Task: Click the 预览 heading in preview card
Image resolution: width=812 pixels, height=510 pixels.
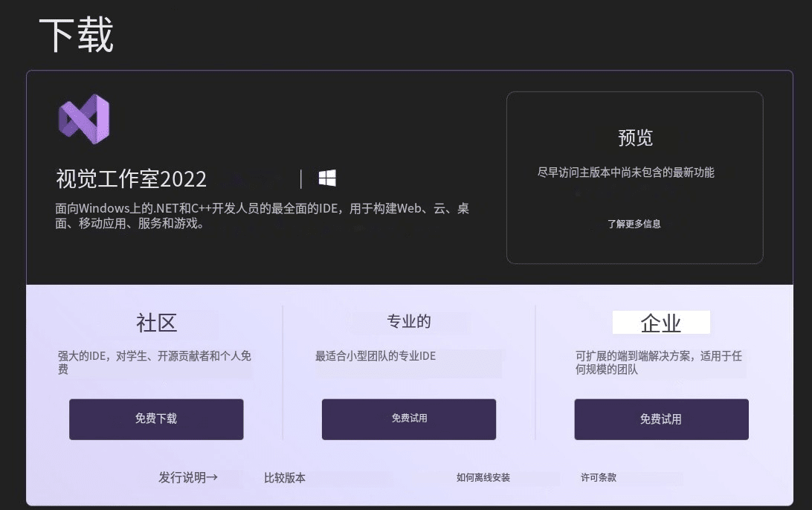Action: pos(636,138)
